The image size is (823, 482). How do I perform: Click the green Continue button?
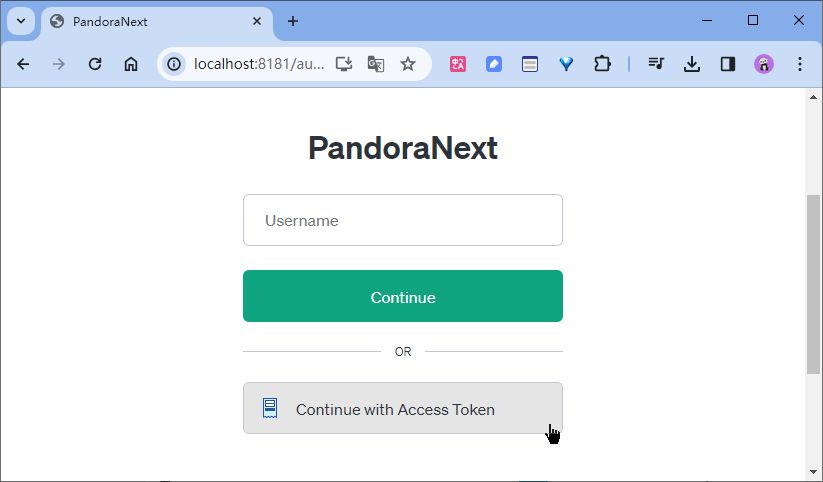click(x=403, y=297)
